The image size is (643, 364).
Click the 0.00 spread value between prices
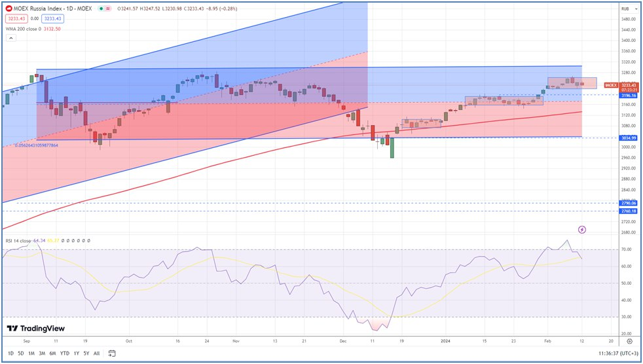click(x=35, y=18)
